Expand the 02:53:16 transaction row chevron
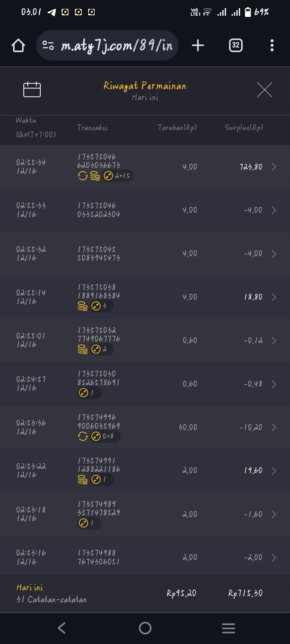This screenshot has height=644, width=290. (x=274, y=557)
